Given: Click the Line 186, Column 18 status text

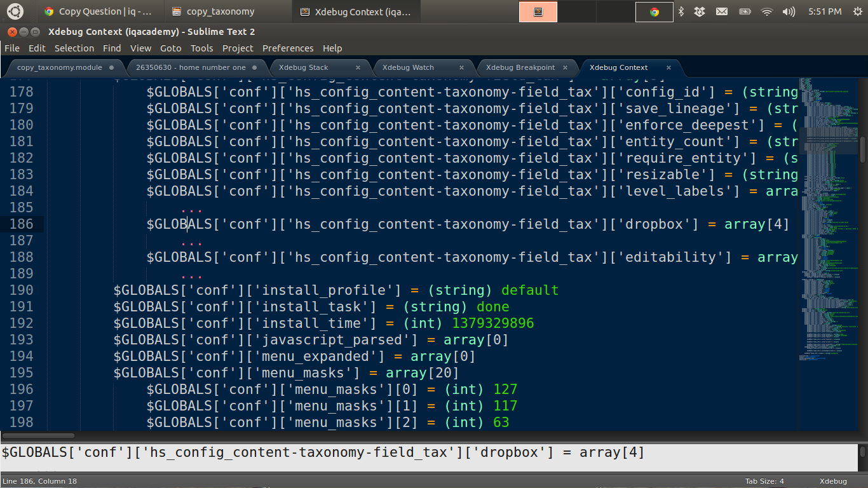Looking at the screenshot, I should (x=39, y=481).
